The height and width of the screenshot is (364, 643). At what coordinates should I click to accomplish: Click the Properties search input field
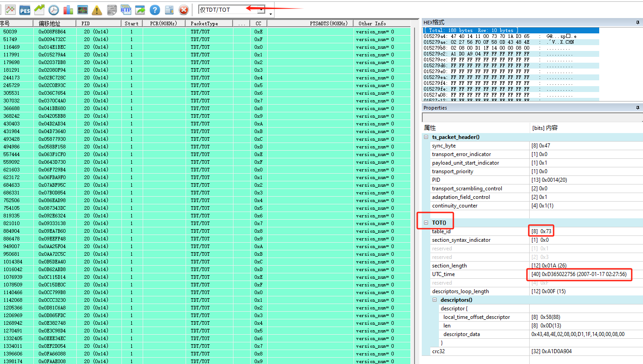click(532, 117)
